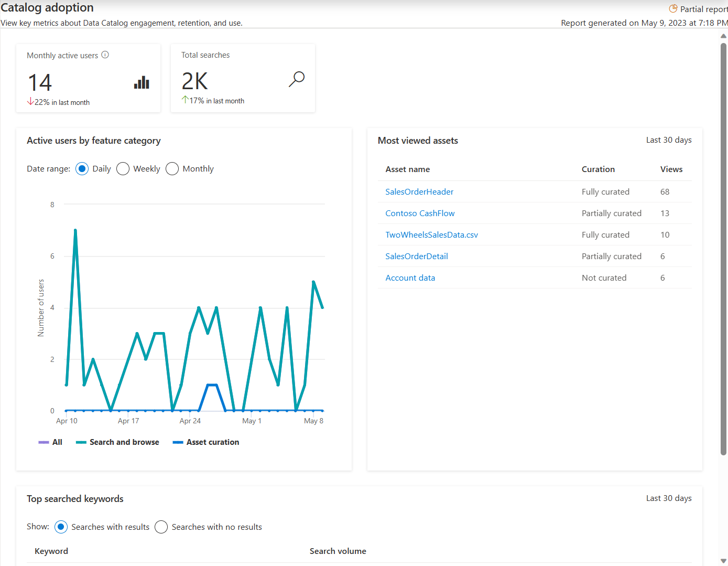728x566 pixels.
Task: Select Searches with results option
Action: 61,527
